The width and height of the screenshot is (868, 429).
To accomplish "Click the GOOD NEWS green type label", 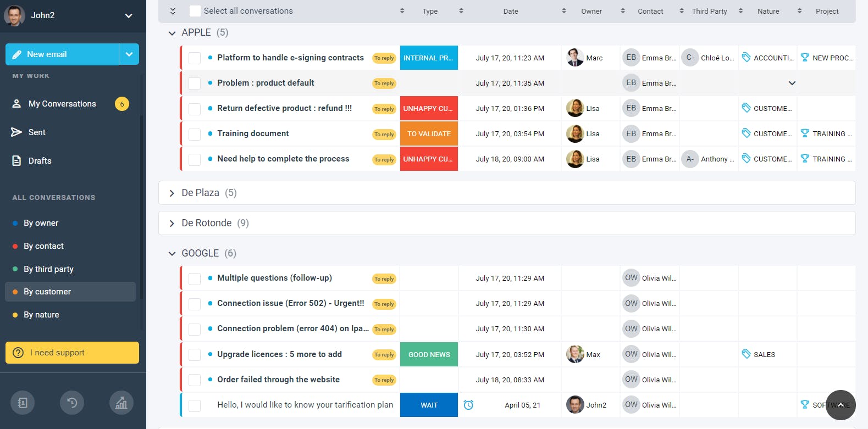I will point(429,354).
